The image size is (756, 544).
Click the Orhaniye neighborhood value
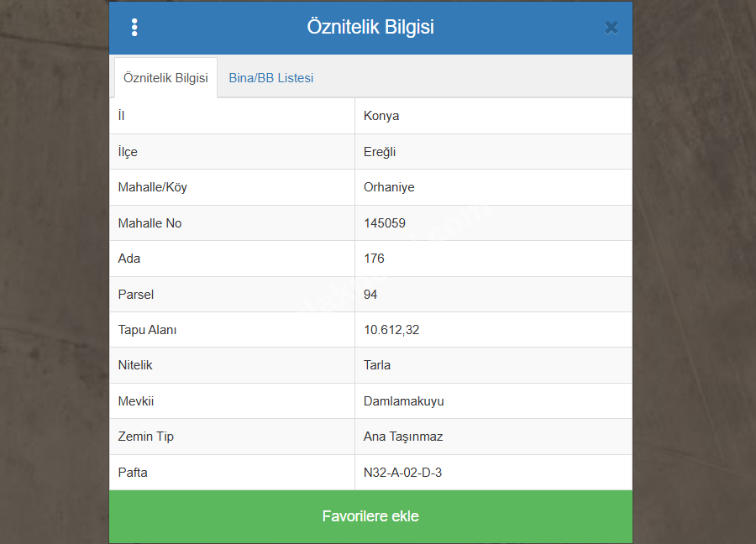point(389,187)
